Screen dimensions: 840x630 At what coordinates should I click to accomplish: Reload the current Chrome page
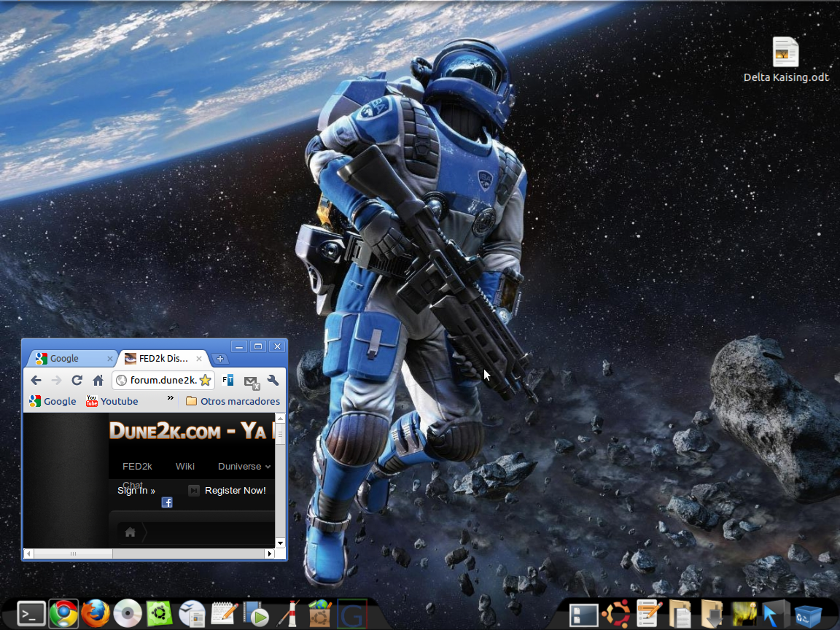(x=77, y=381)
